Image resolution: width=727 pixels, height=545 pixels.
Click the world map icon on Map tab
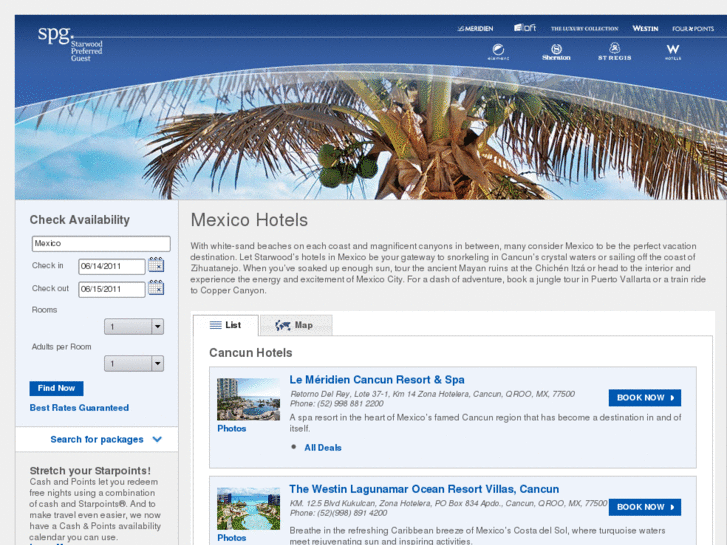(283, 326)
